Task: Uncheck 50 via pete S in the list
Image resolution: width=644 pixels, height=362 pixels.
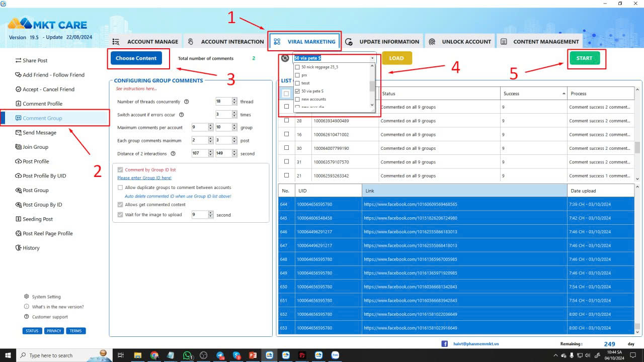Action: point(297,91)
